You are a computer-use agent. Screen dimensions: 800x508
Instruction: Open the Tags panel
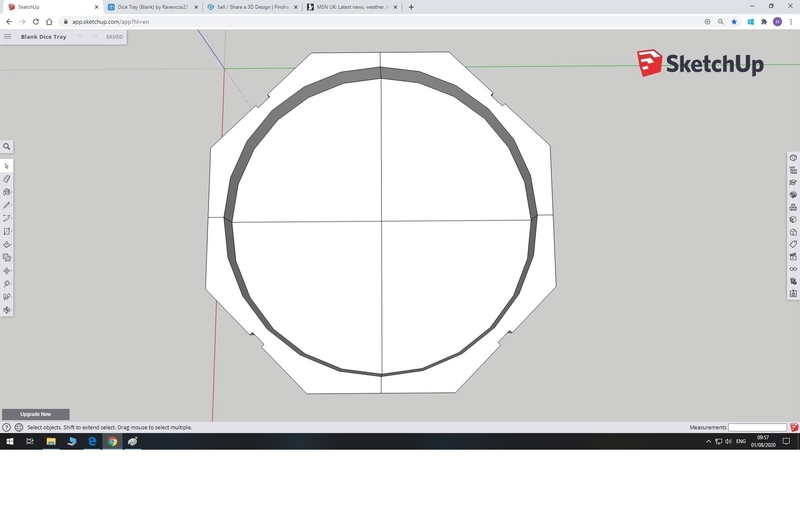(793, 244)
